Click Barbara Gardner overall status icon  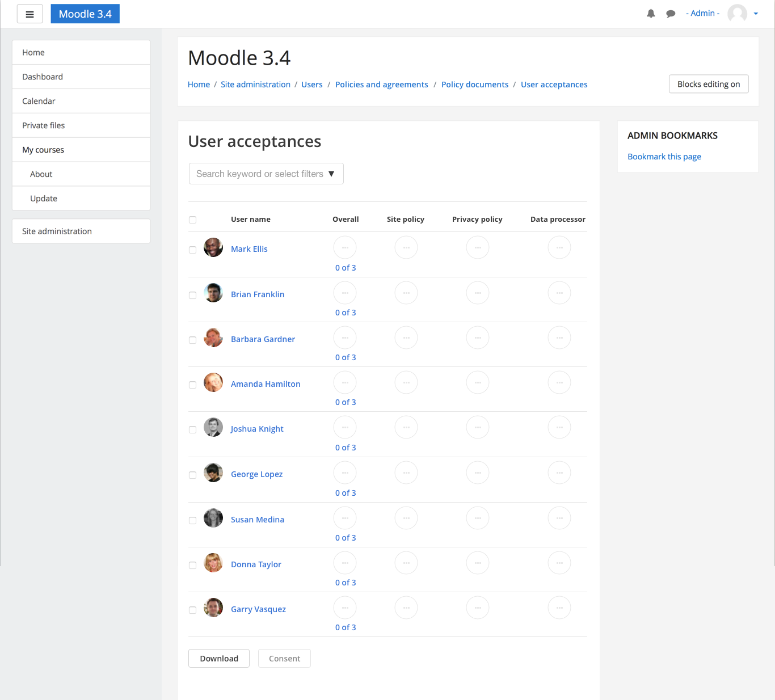pyautogui.click(x=345, y=338)
